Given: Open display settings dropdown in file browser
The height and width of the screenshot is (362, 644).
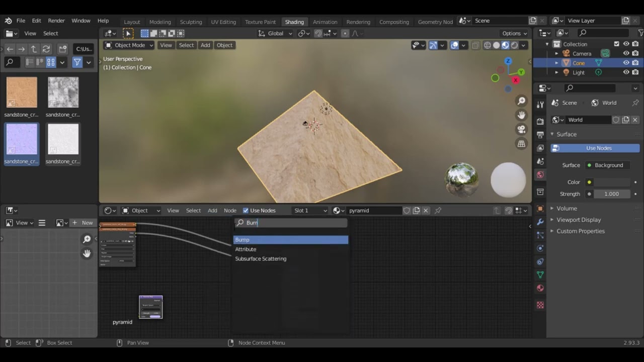Looking at the screenshot, I should pyautogui.click(x=62, y=62).
